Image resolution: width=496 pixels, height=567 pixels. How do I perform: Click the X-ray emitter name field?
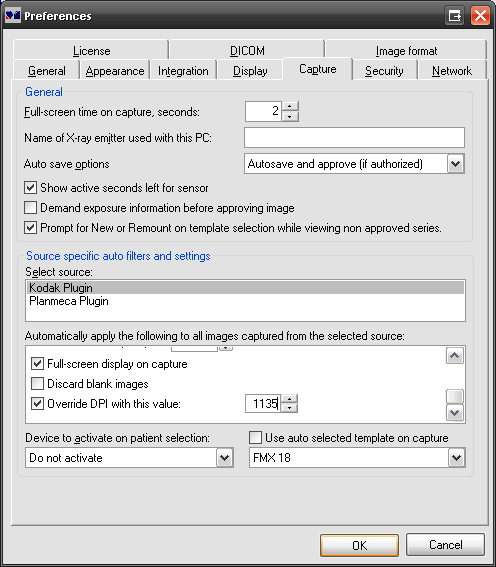pos(354,137)
